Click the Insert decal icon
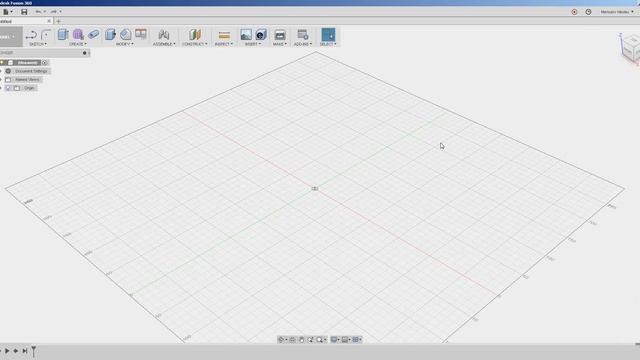The width and height of the screenshot is (640, 360). [x=261, y=35]
